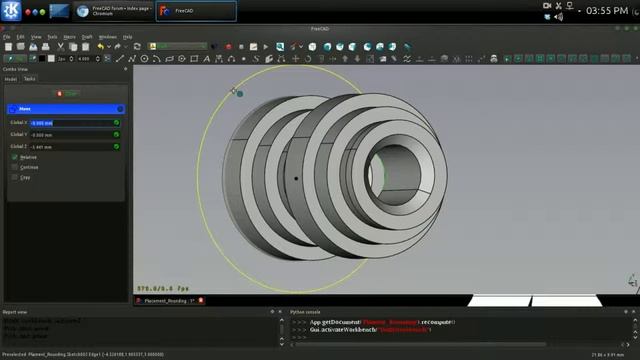
Task: Select the Draft Rotate tool
Action: (x=308, y=59)
